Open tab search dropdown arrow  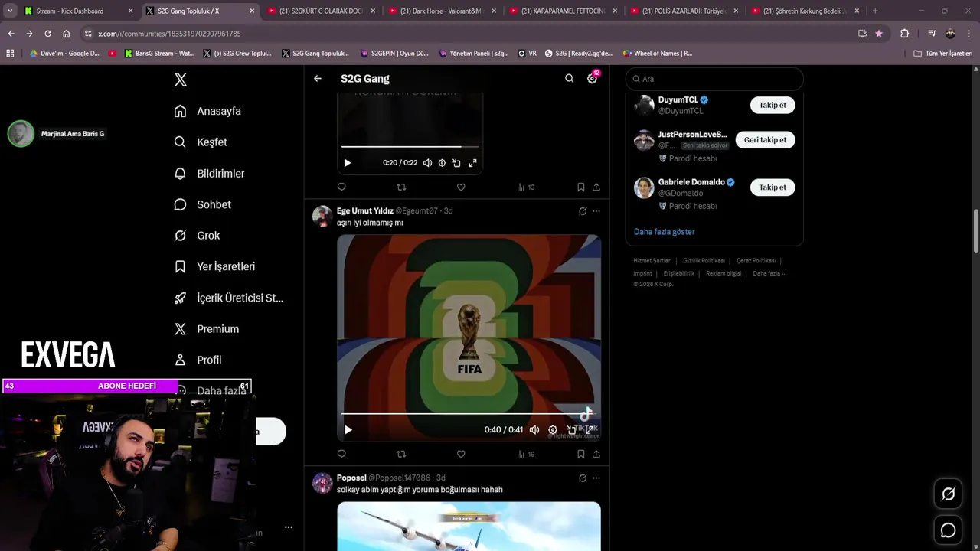pos(10,11)
